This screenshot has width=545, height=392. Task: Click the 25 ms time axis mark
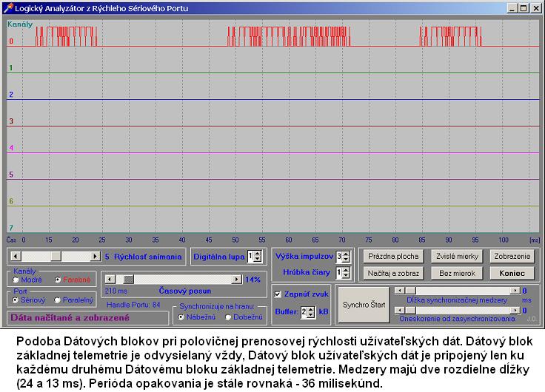tap(102, 240)
